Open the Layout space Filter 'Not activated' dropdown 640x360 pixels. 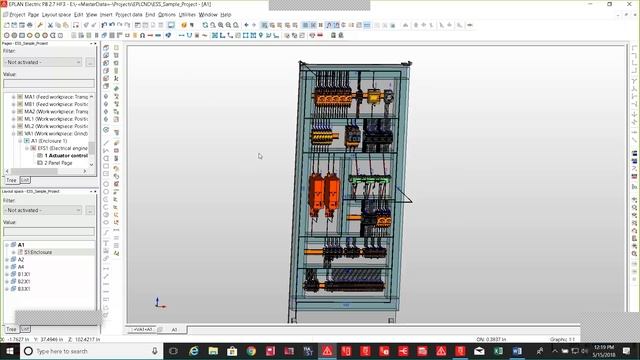[42, 210]
